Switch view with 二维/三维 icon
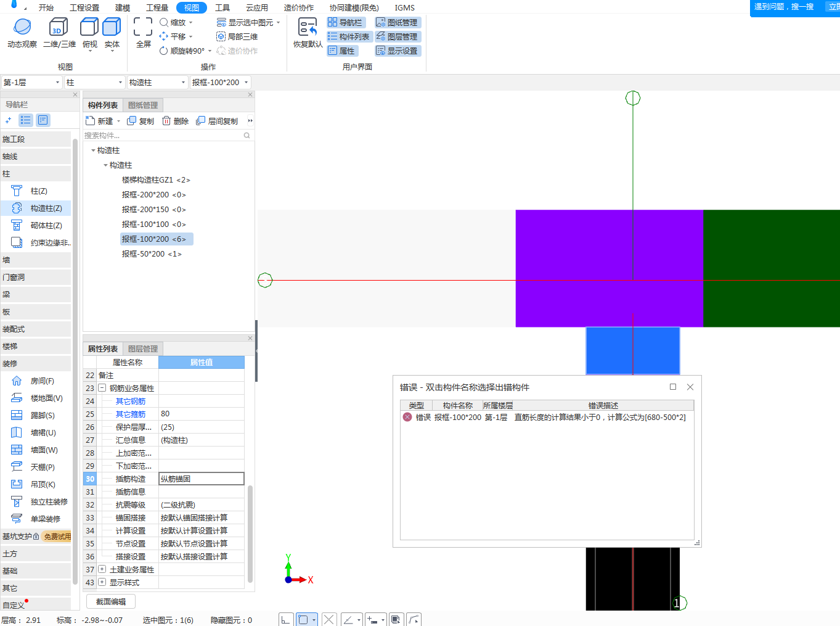 pyautogui.click(x=59, y=33)
